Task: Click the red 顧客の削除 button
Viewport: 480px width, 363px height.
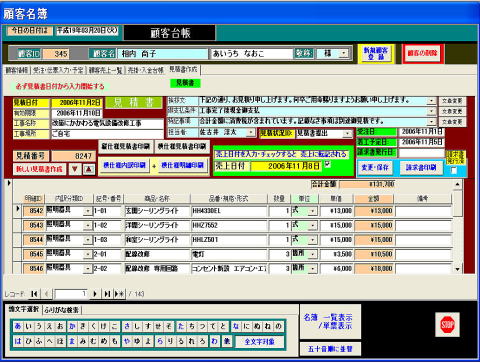Action: click(x=423, y=53)
